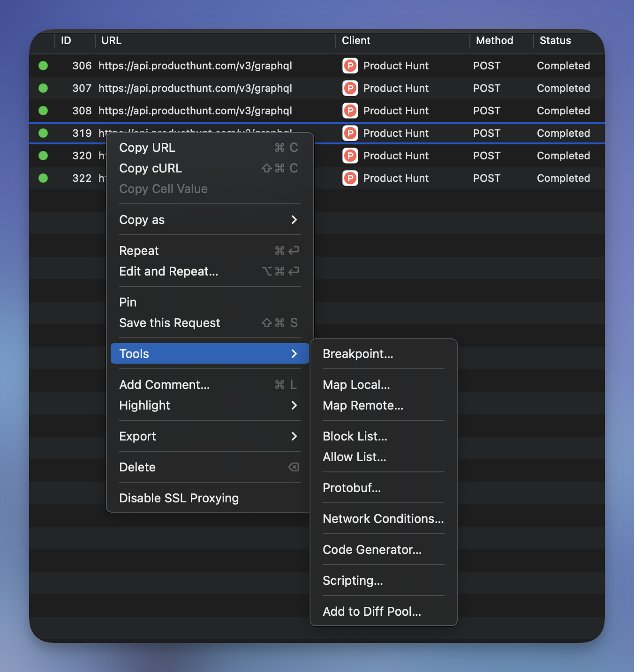Click POST method in row 320

(487, 156)
